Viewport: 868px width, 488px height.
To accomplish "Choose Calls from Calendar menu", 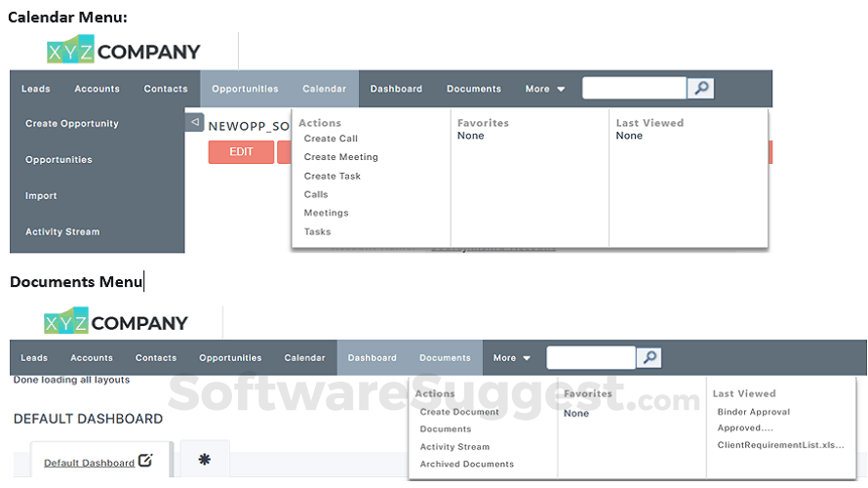I will point(316,194).
